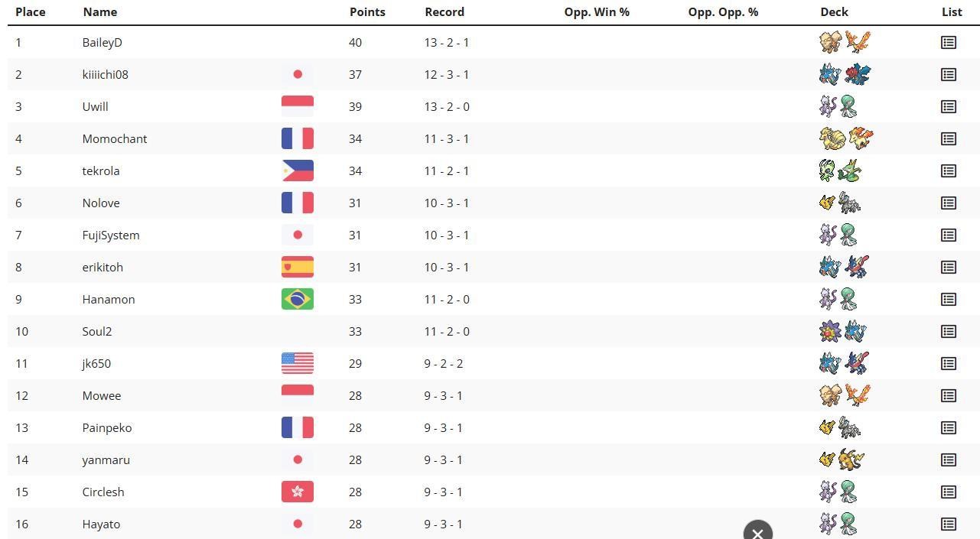Image resolution: width=980 pixels, height=539 pixels.
Task: View Uwill's deck list icon
Action: tap(949, 107)
